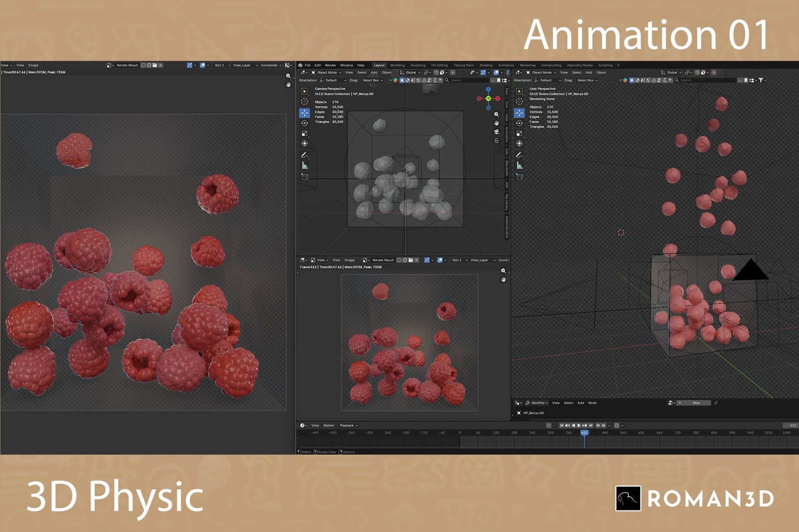Click the green Y axis gizmo ball
Viewport: 799px width, 532px height.
(488, 99)
